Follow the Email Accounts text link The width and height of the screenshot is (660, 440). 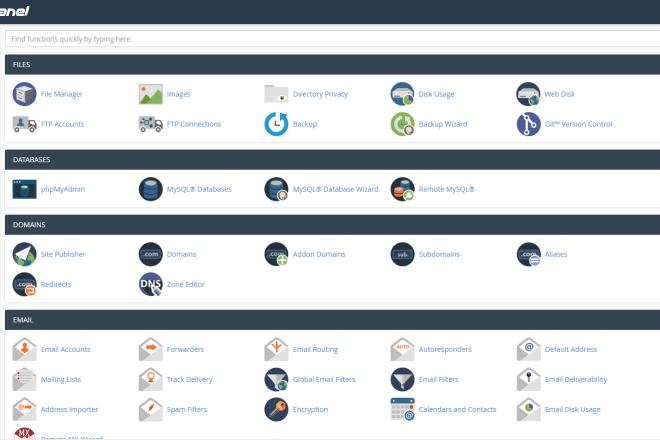(66, 349)
